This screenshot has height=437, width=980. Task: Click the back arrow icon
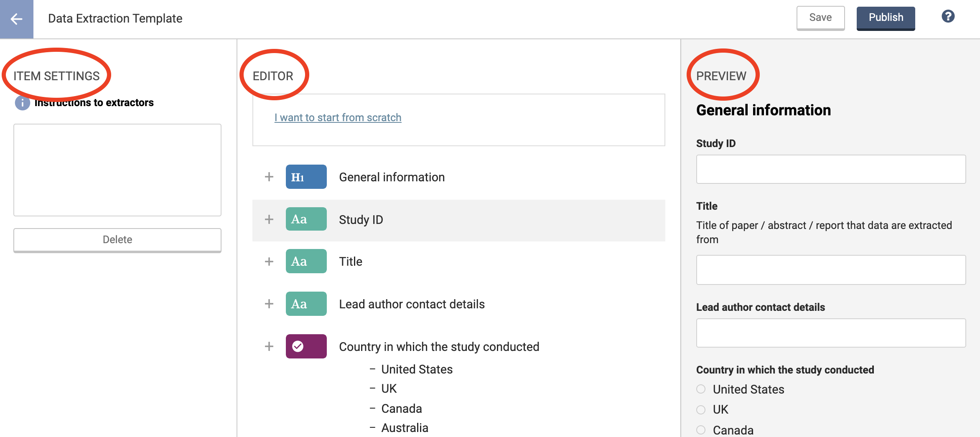click(16, 19)
